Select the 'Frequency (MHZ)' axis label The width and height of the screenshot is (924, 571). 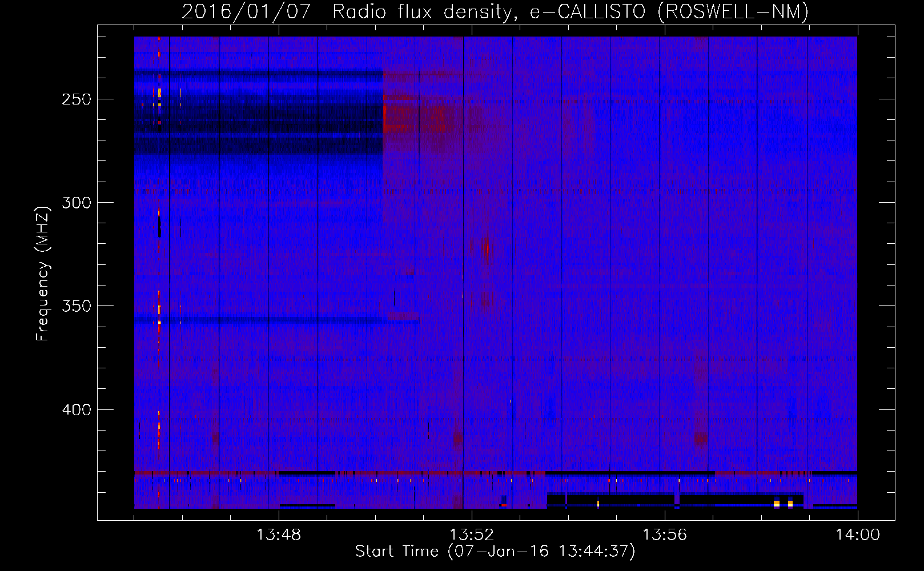click(43, 274)
